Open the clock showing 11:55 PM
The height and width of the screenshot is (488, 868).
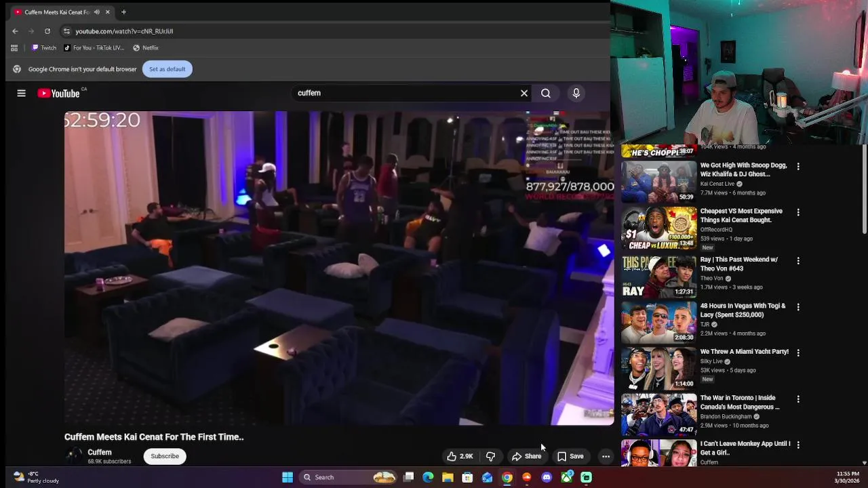coord(848,478)
